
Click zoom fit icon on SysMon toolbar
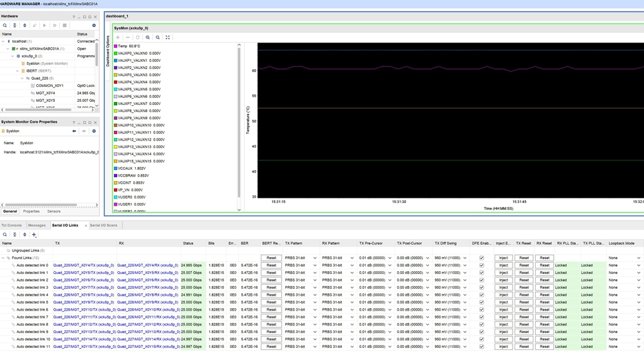[x=167, y=37]
